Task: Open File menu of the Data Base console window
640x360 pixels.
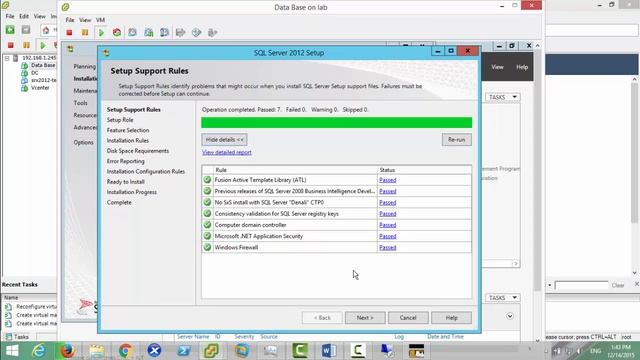Action: point(70,20)
